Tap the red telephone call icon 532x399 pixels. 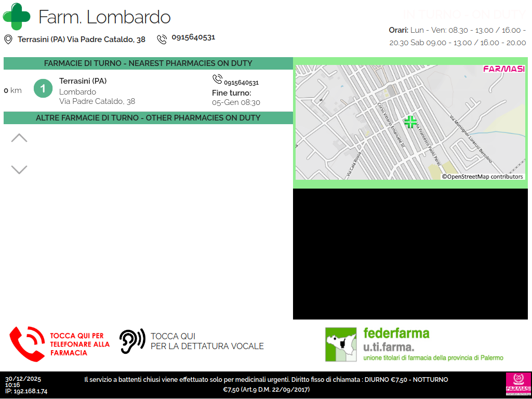tap(27, 343)
